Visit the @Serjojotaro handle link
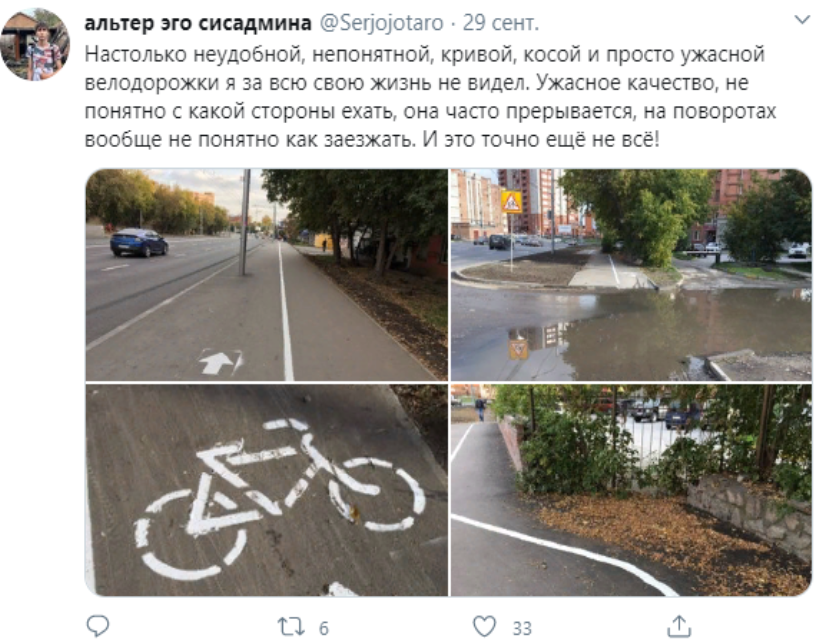This screenshot has width=830, height=641. (382, 23)
